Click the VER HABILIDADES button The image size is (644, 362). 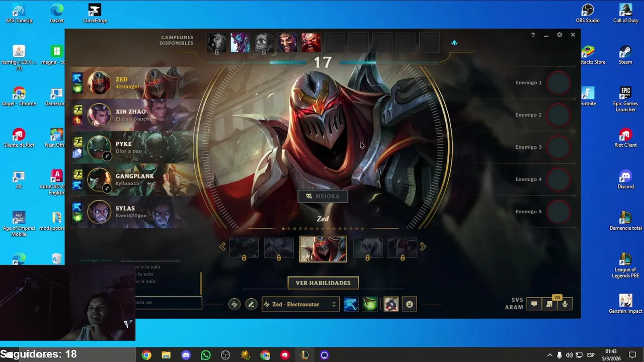[x=323, y=283]
